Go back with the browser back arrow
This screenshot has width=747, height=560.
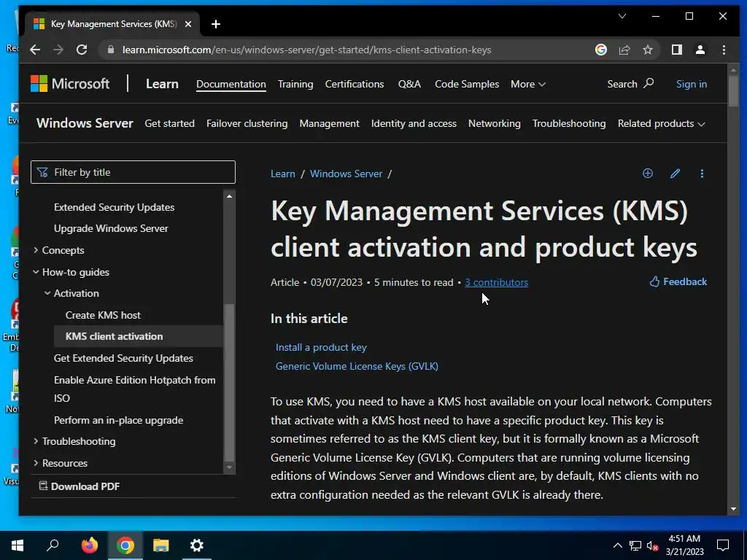pyautogui.click(x=35, y=50)
